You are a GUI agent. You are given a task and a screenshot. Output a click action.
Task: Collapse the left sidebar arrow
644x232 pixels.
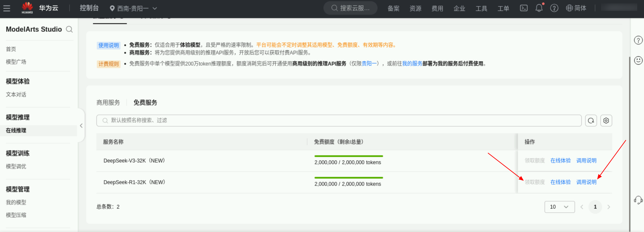click(x=81, y=126)
